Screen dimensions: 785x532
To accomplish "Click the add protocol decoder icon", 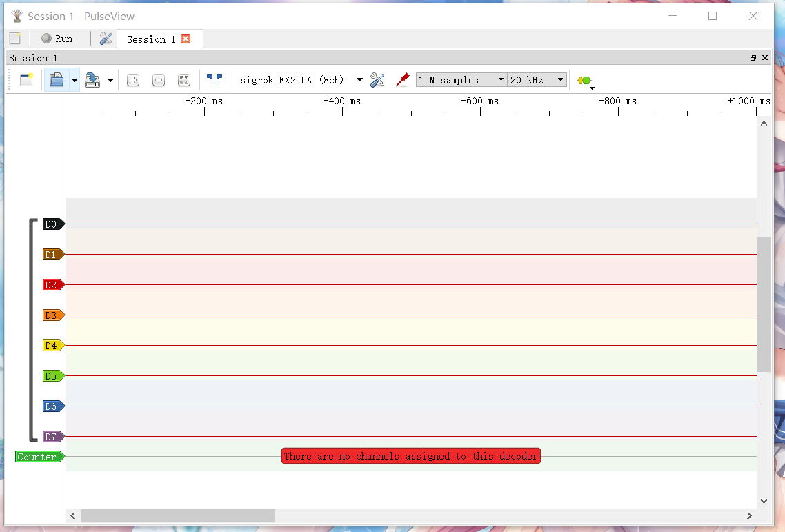I will 585,81.
